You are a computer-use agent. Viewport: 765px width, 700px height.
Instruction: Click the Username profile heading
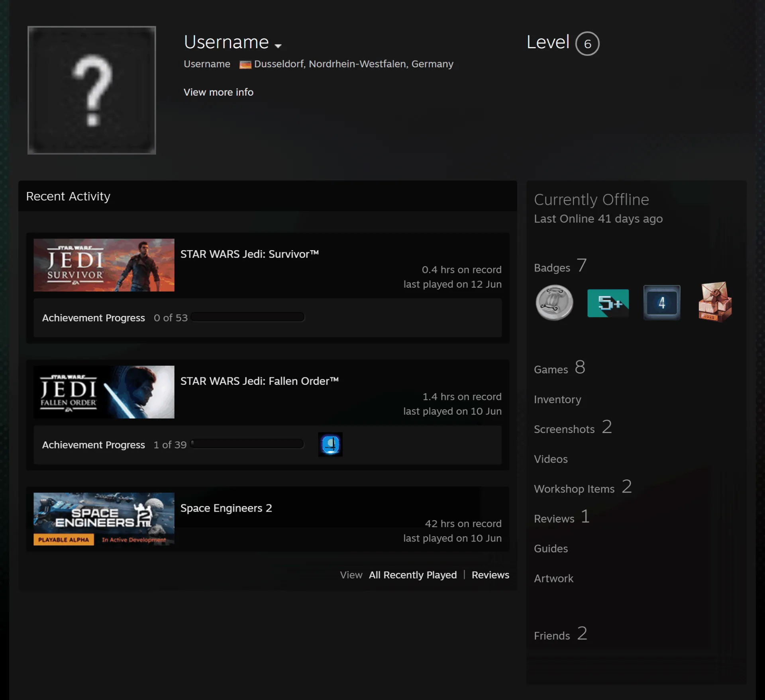click(x=226, y=42)
